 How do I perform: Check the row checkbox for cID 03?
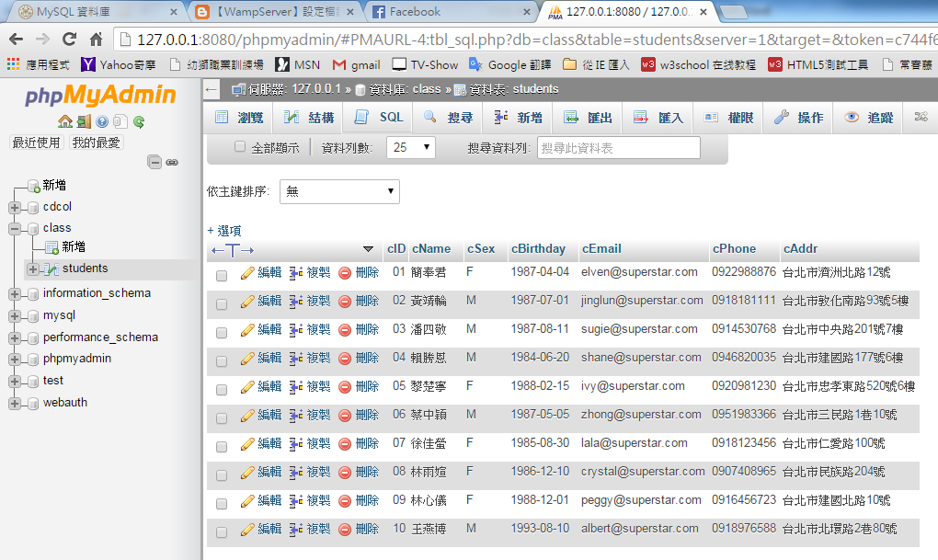point(222,333)
